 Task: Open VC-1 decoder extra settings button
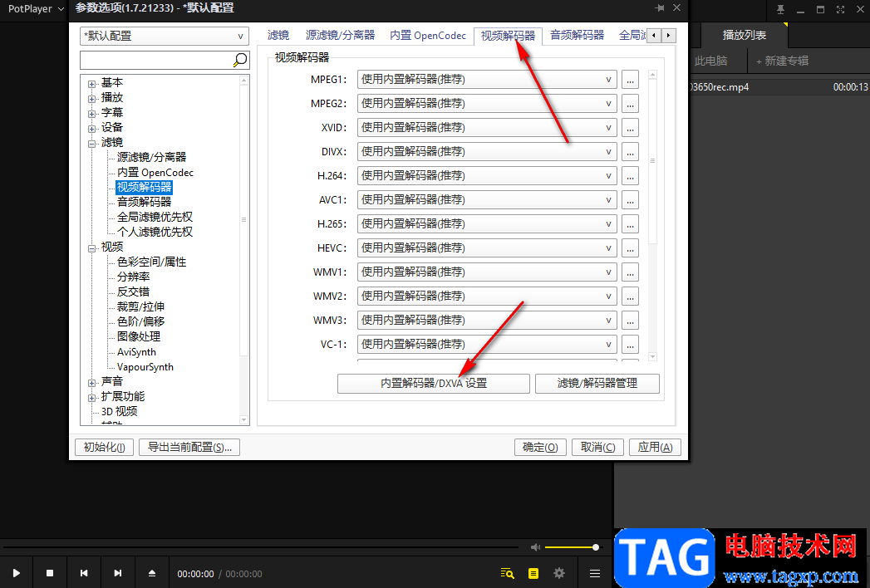630,345
